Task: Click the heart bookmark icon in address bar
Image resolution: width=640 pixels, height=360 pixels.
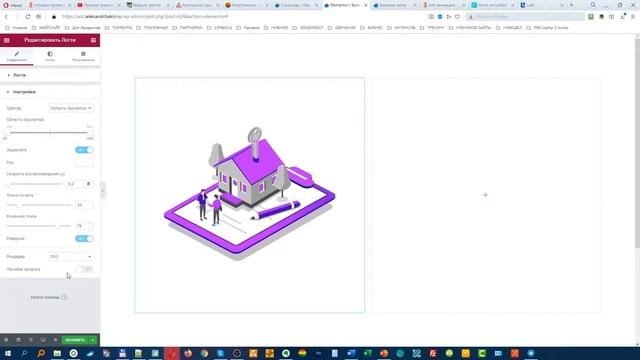Action: click(458, 17)
